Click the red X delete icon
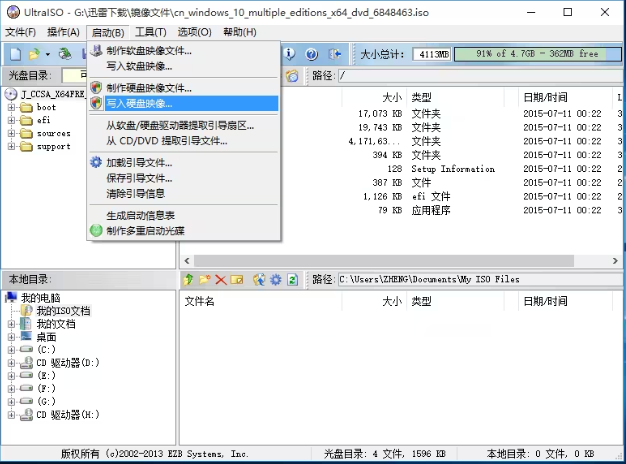 coord(221,280)
